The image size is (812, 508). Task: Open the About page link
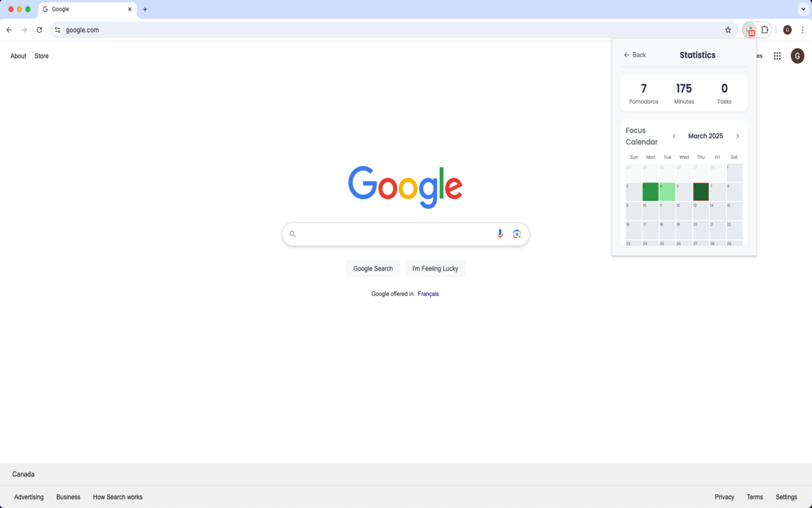pyautogui.click(x=18, y=56)
